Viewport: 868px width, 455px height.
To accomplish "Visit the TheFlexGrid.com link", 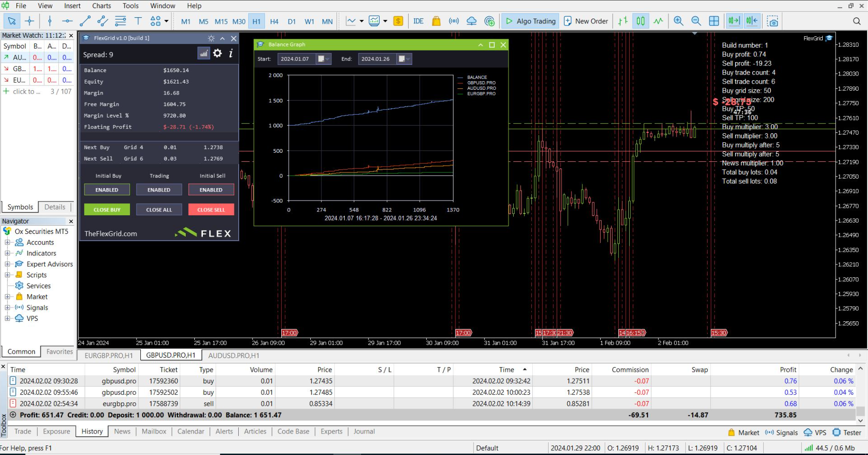I will pos(110,233).
